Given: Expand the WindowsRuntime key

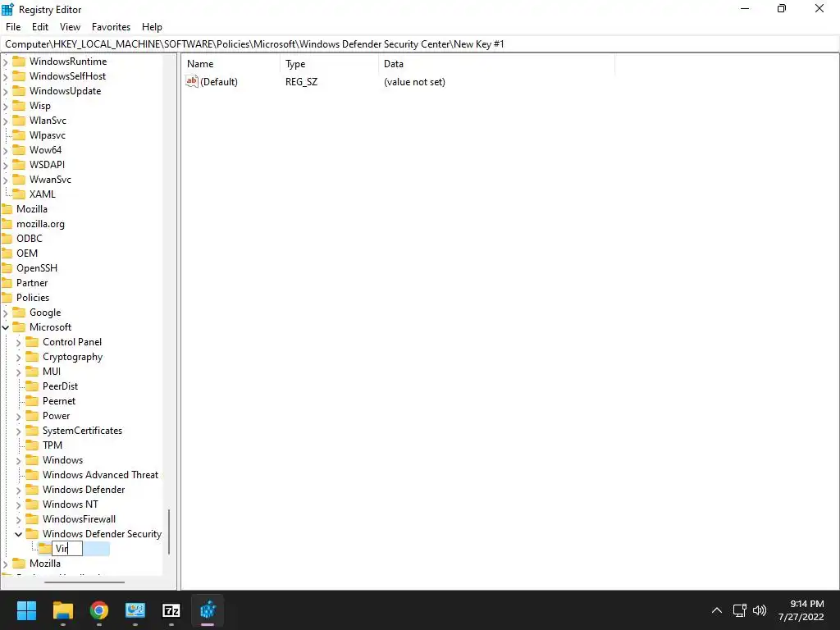Looking at the screenshot, I should [x=6, y=62].
